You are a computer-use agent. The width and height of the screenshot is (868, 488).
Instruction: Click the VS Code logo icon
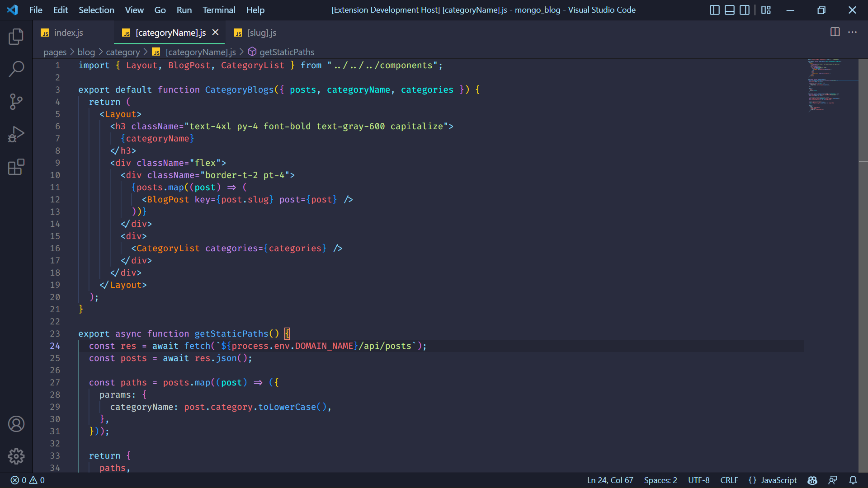tap(13, 10)
